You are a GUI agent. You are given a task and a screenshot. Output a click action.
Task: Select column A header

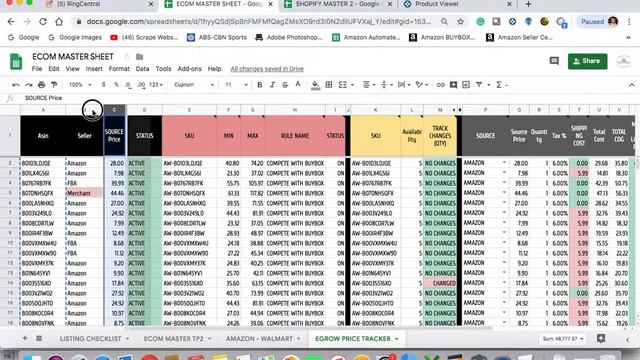(x=43, y=110)
